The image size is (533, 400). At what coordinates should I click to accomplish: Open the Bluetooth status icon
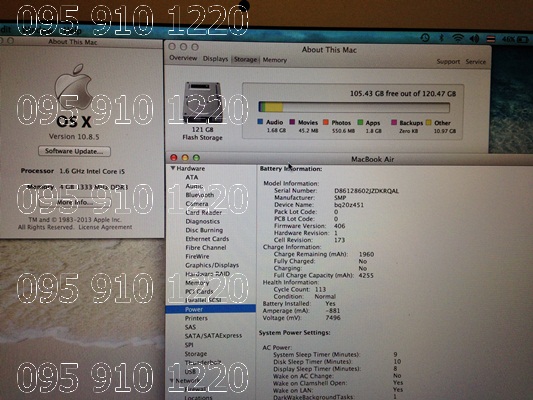click(442, 38)
